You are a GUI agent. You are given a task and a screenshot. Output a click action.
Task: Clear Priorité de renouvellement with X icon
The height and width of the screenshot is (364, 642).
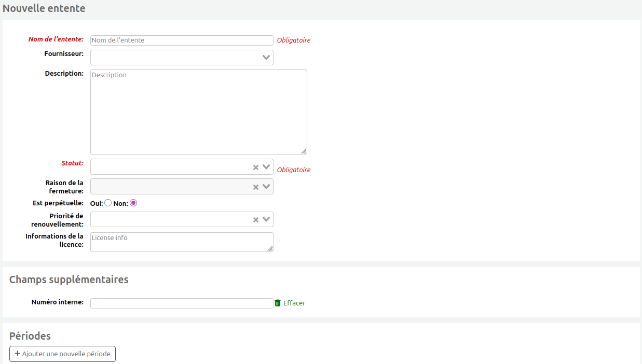(x=255, y=220)
